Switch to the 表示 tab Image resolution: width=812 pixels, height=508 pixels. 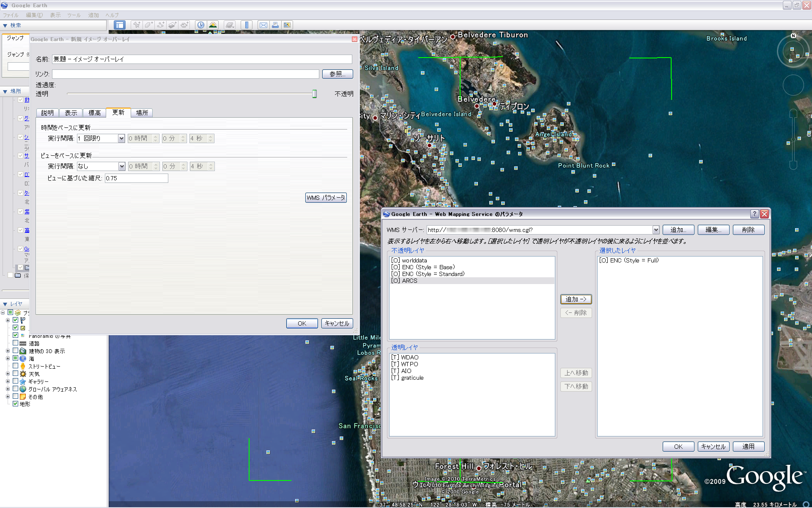point(71,113)
